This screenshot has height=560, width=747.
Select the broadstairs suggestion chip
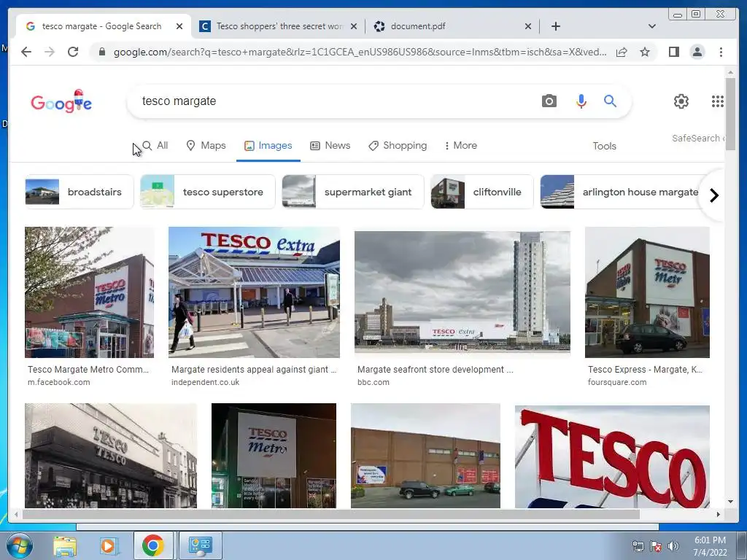(79, 192)
